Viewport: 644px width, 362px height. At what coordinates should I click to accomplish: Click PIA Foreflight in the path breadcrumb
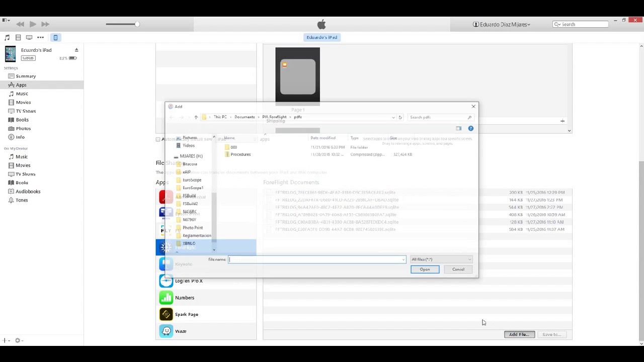(274, 117)
